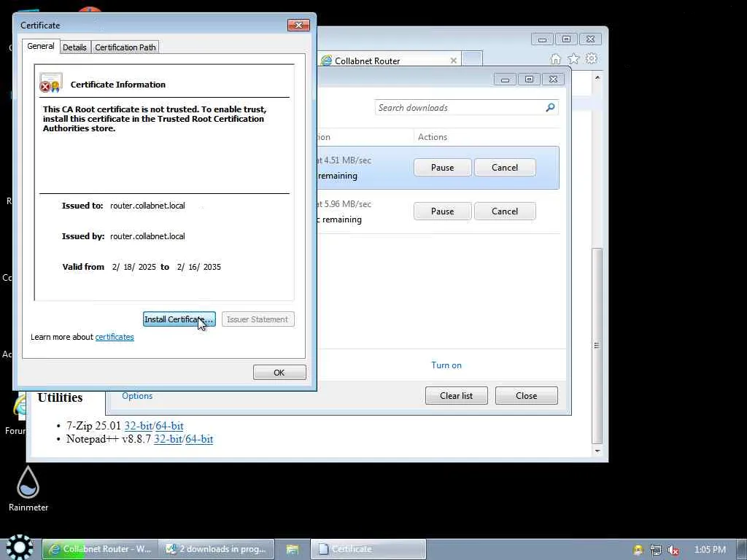The height and width of the screenshot is (560, 747).
Task: Click the disabled Issuer Statement button
Action: [258, 319]
